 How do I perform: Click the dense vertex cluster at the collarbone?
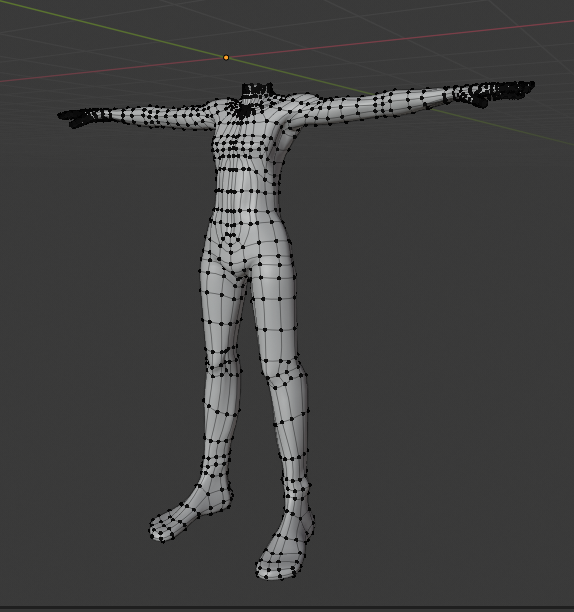(244, 109)
